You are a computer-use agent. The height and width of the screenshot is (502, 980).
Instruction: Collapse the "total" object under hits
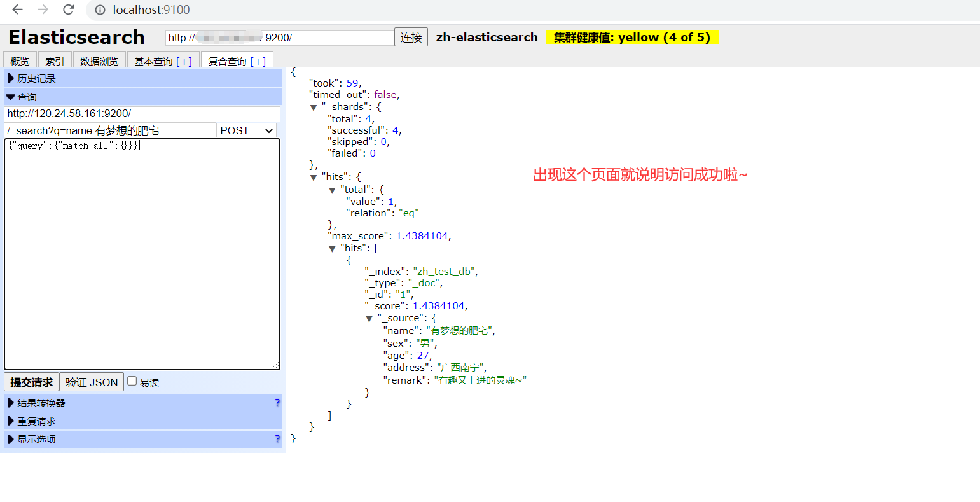[x=332, y=190]
